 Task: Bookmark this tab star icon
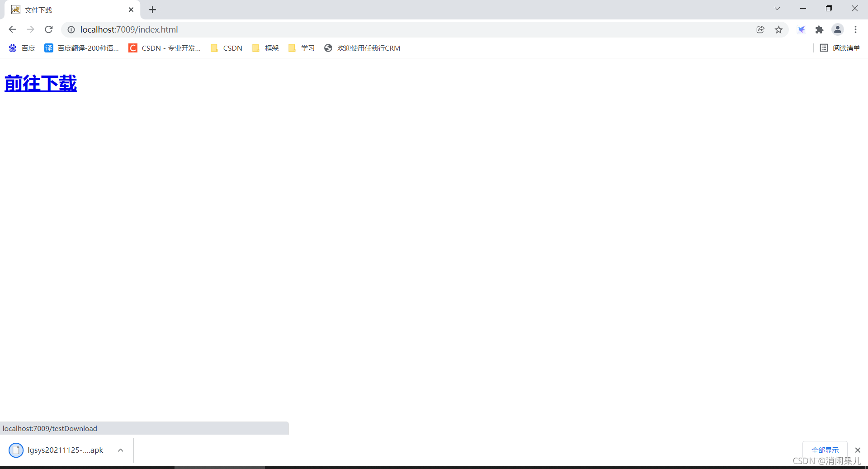(778, 29)
